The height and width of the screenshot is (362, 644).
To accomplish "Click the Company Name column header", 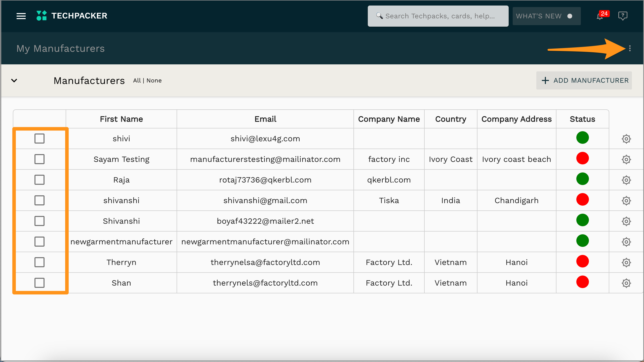I will pyautogui.click(x=389, y=119).
